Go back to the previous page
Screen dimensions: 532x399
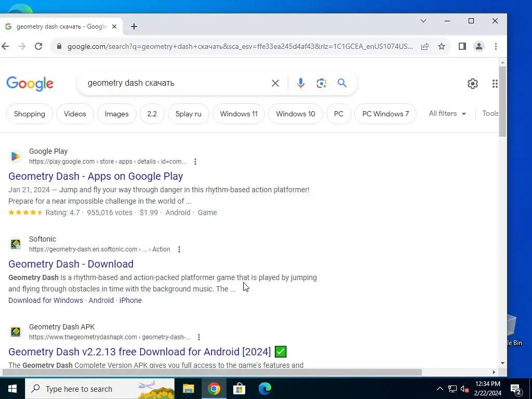[5, 46]
